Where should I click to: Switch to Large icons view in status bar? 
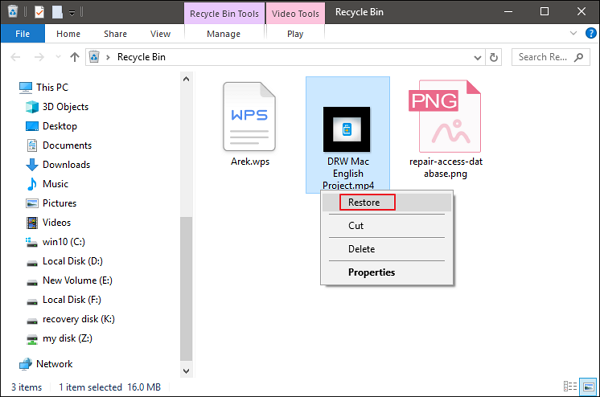(x=588, y=387)
